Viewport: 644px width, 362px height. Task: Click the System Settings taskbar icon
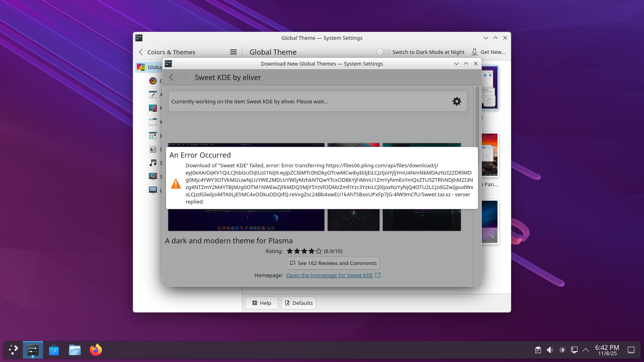(33, 350)
